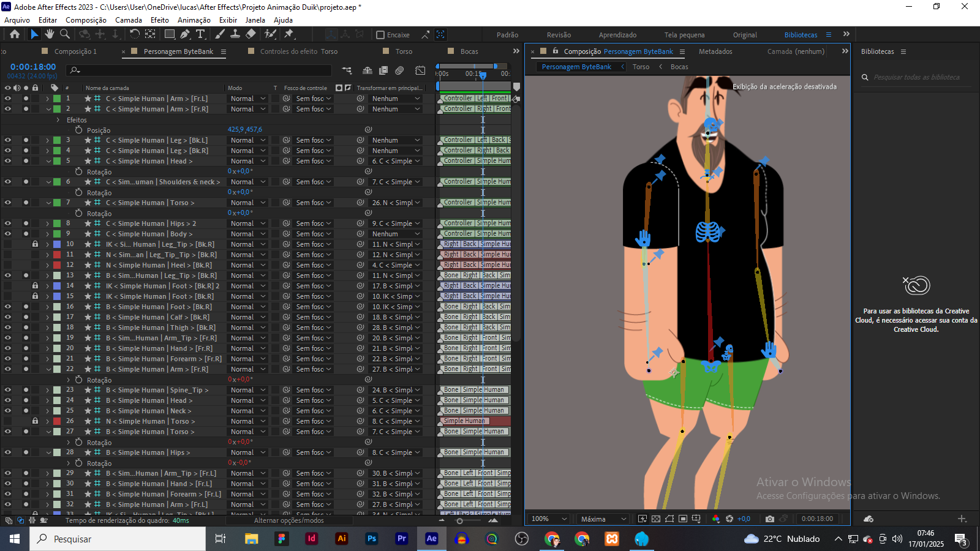
Task: Expand layer 23 Spine_Tip twirl arrow
Action: point(48,390)
